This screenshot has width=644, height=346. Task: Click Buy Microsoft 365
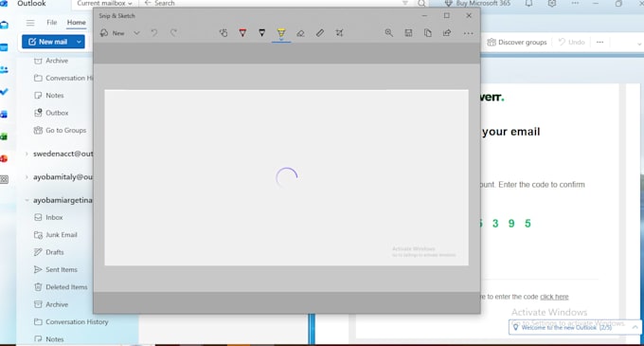point(478,3)
